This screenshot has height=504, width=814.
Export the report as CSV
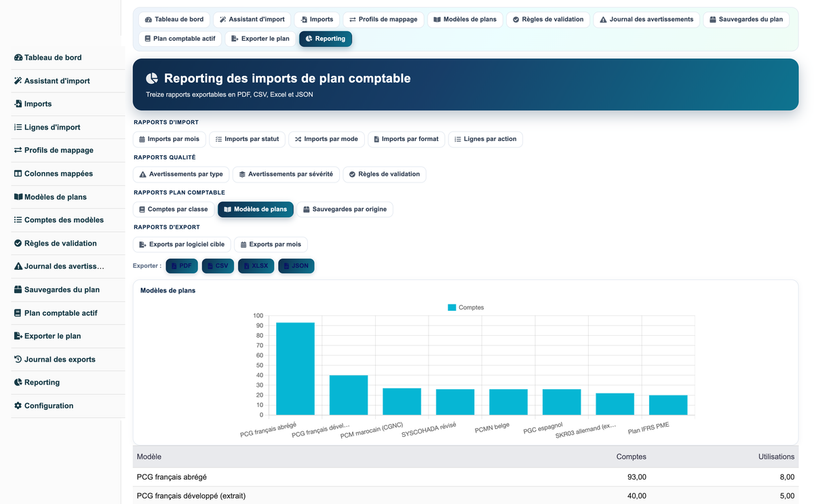tap(218, 266)
